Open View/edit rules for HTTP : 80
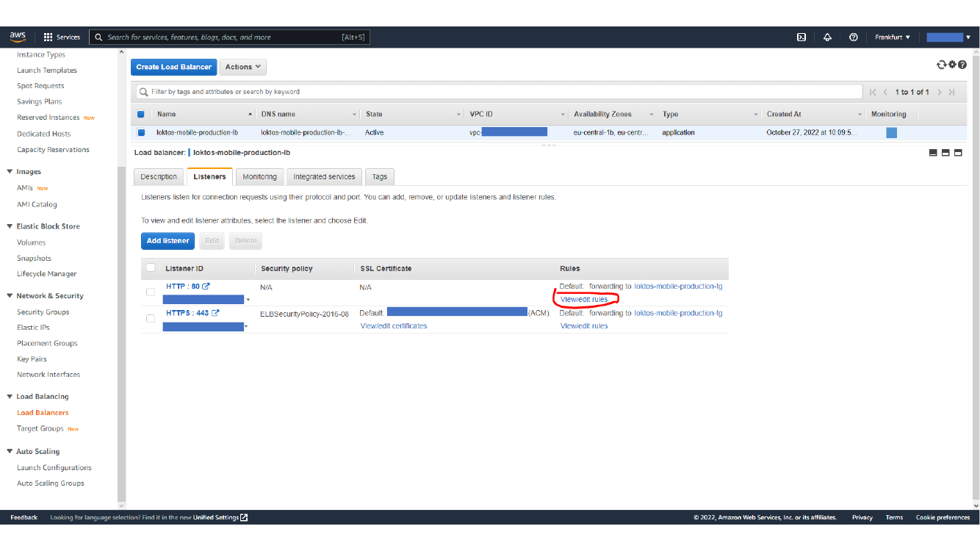This screenshot has height=551, width=980. [584, 300]
